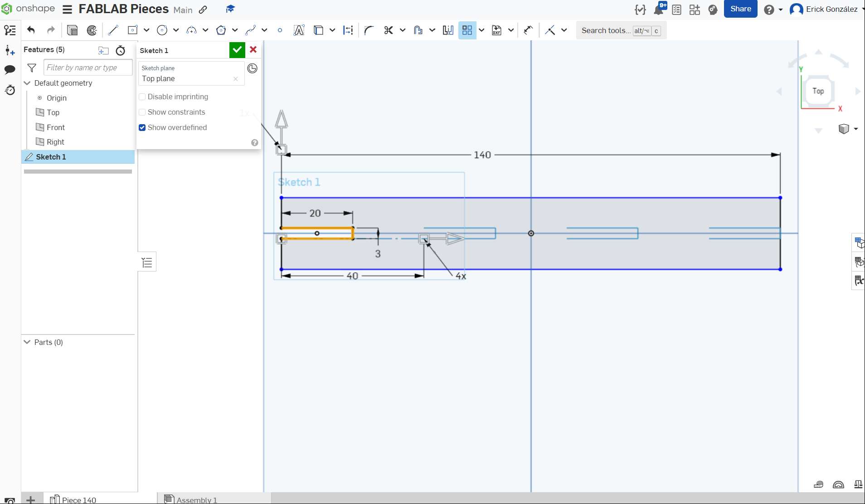The width and height of the screenshot is (865, 504).
Task: Select the 3 point arc tool
Action: (191, 30)
